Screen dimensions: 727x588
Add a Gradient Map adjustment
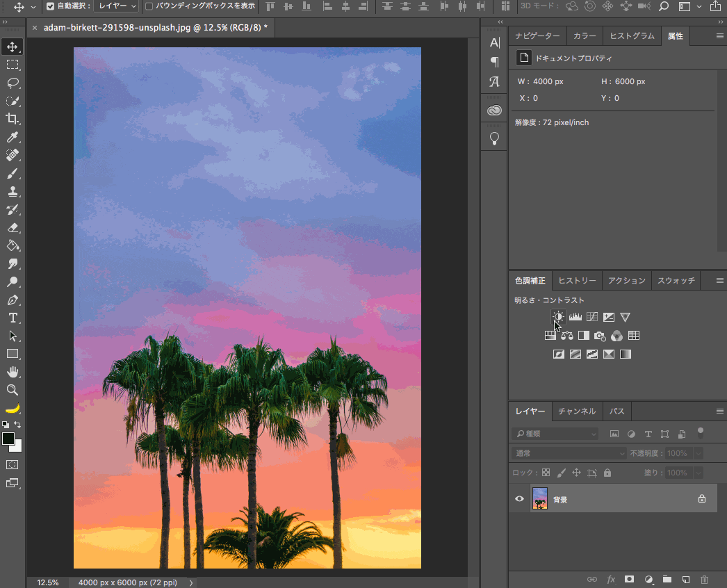[x=626, y=354]
